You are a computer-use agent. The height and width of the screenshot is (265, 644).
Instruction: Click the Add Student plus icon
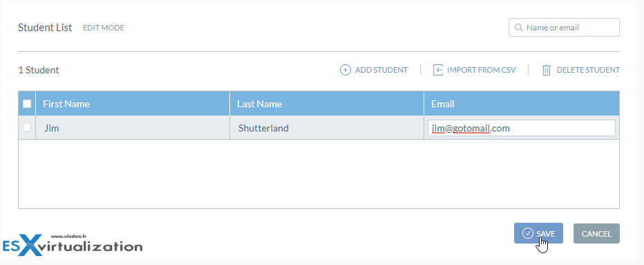[345, 70]
